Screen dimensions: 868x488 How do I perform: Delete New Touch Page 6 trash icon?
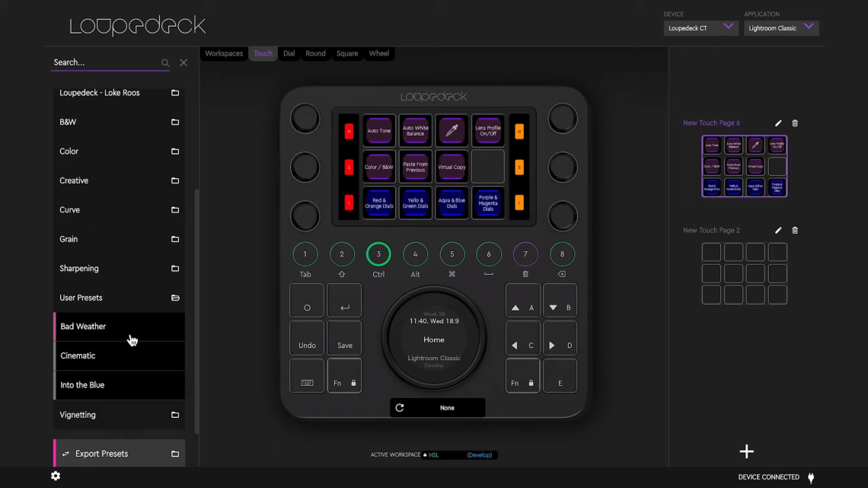pos(795,123)
